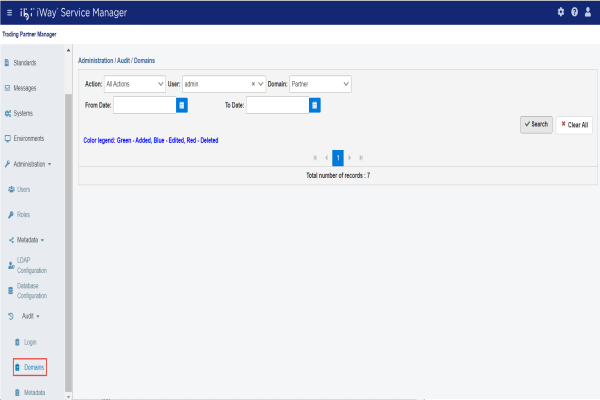The image size is (600, 400).
Task: Open the hamburger menu icon
Action: [9, 13]
